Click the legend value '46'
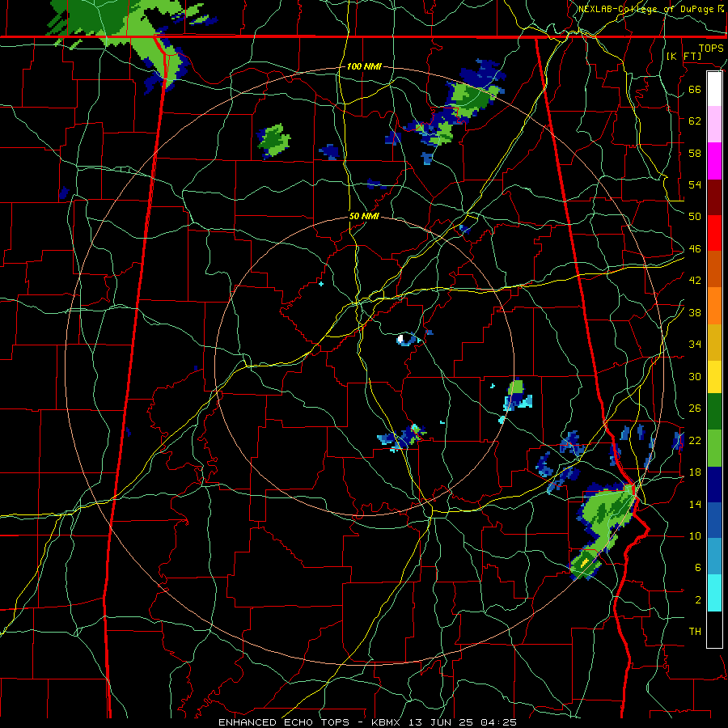Viewport: 728px width, 728px height. (x=695, y=249)
